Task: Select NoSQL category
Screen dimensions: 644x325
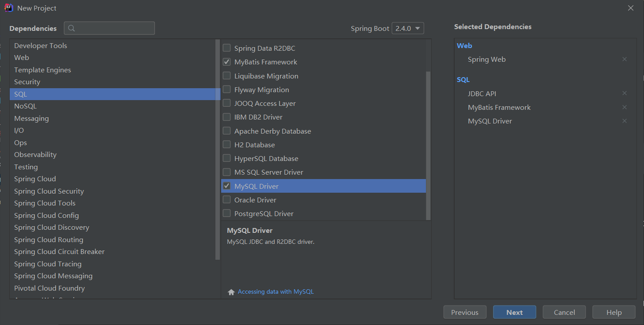Action: coord(113,106)
